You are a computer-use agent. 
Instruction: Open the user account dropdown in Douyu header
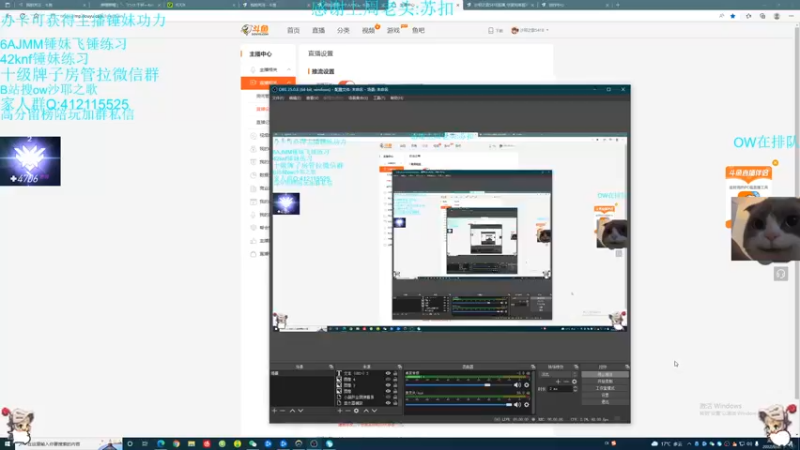(x=531, y=30)
